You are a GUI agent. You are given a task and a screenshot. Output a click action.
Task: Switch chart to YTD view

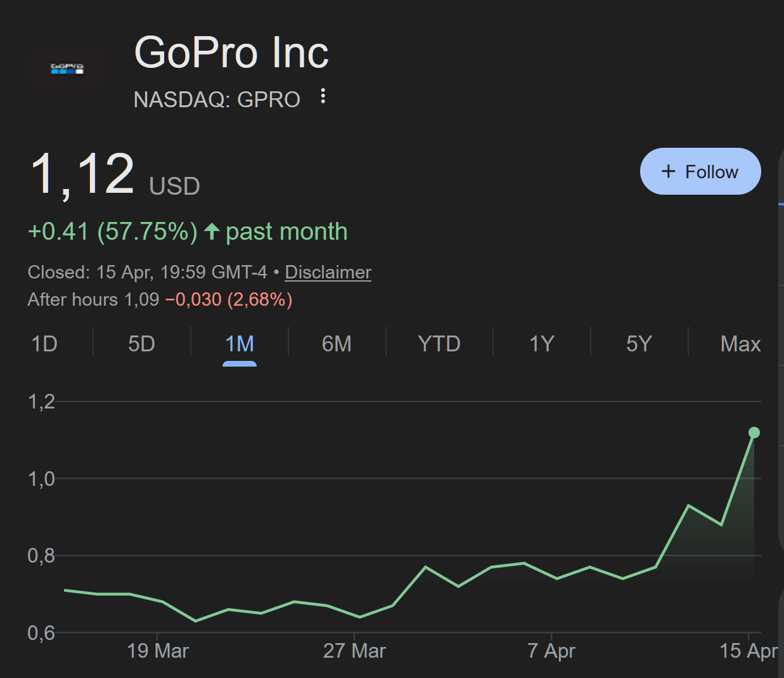tap(439, 344)
